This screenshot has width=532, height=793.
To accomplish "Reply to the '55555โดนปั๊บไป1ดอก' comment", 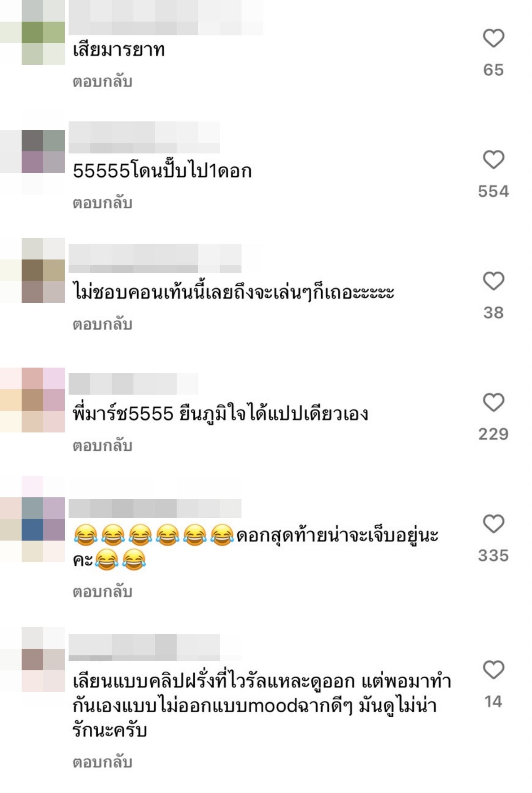I will tap(103, 203).
